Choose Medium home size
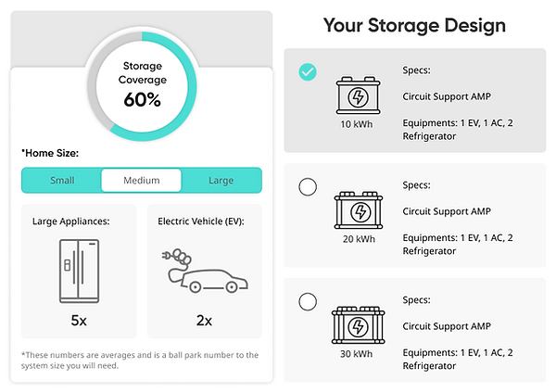This screenshot has height=392, width=556. coord(142,180)
